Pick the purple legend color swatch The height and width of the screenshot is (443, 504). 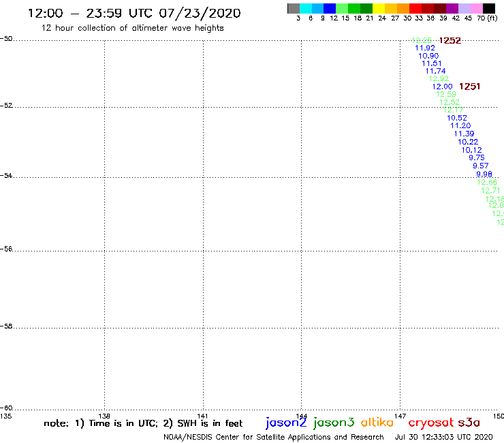tap(452, 8)
